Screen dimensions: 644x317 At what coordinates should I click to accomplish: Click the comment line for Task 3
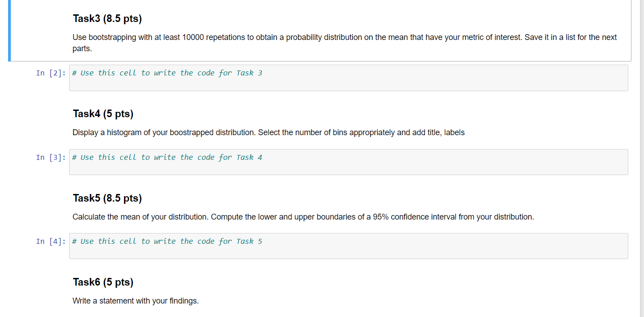[x=167, y=73]
